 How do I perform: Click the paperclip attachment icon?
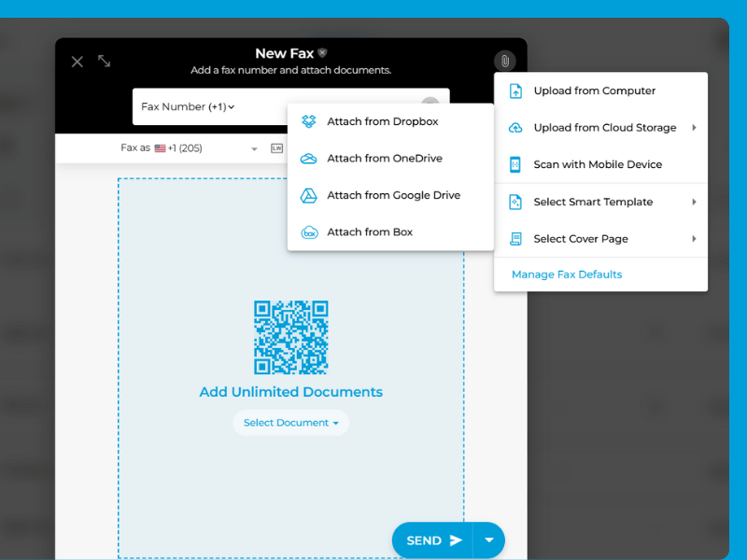(x=505, y=61)
